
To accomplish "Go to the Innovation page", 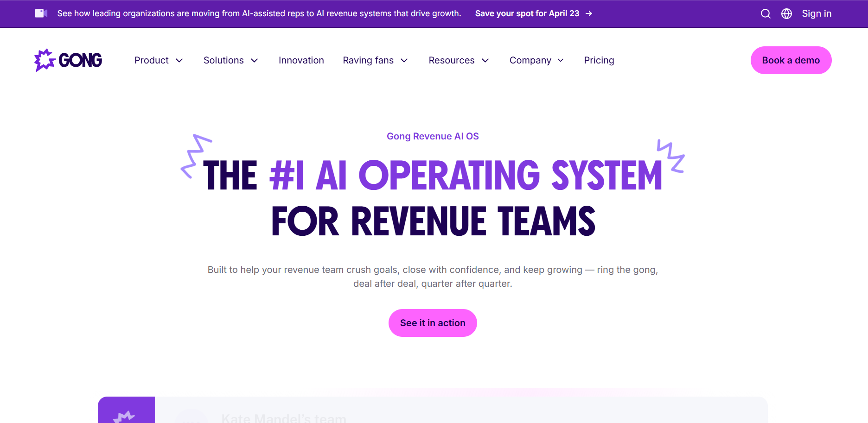I will [x=301, y=60].
